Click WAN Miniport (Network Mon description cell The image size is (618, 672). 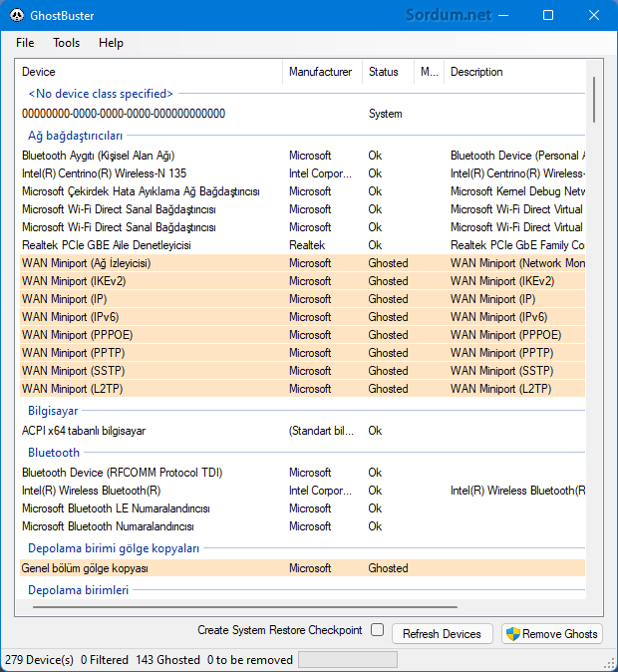(517, 263)
